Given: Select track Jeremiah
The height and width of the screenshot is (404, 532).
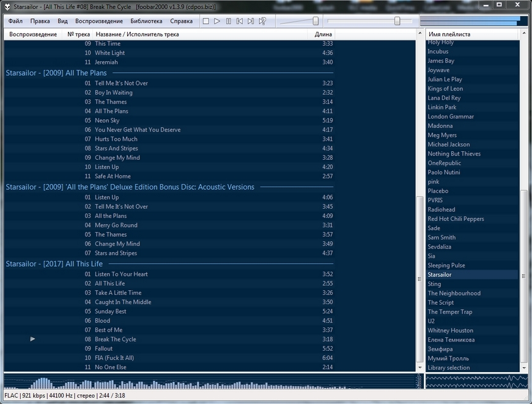Looking at the screenshot, I should click(x=169, y=62).
